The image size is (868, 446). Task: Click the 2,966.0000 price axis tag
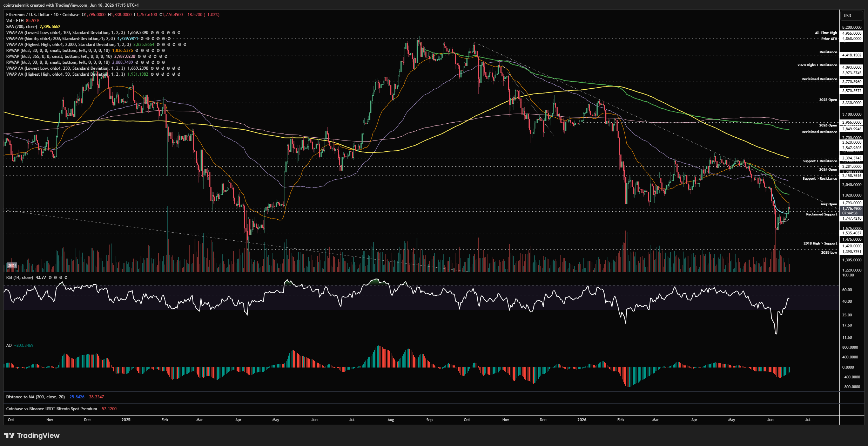click(x=852, y=123)
